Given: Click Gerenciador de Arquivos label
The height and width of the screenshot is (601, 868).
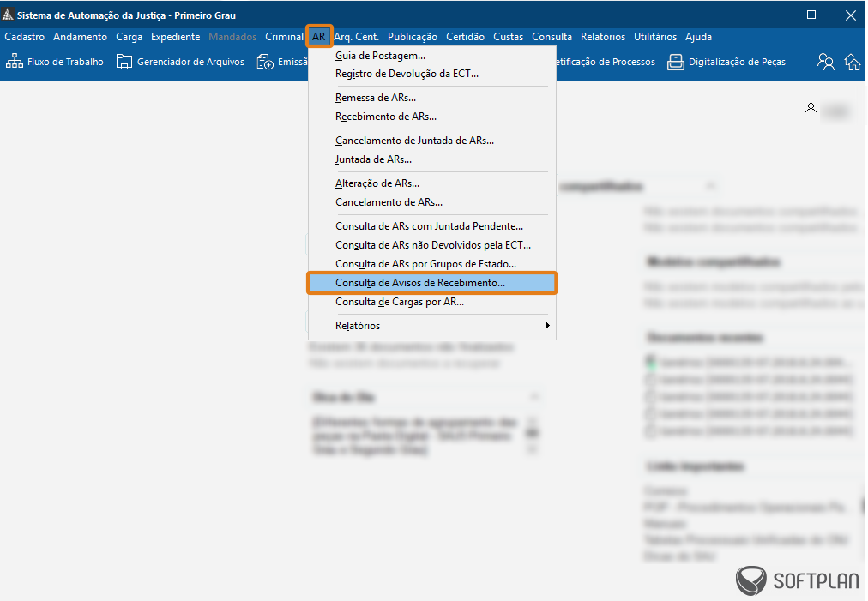Looking at the screenshot, I should pos(190,62).
